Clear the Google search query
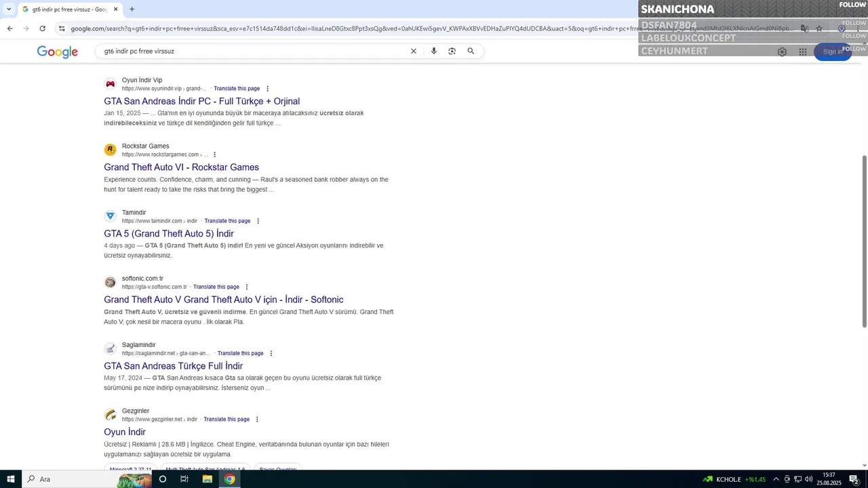868x488 pixels. (x=414, y=51)
